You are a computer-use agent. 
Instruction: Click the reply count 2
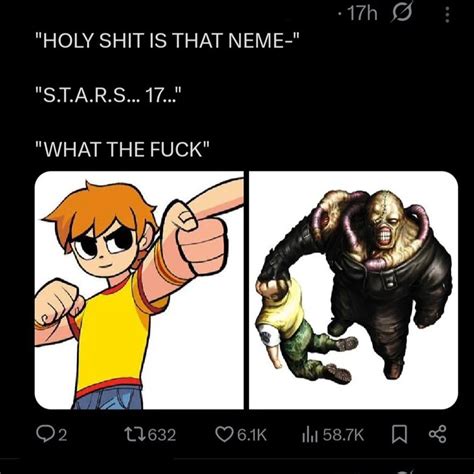63,435
